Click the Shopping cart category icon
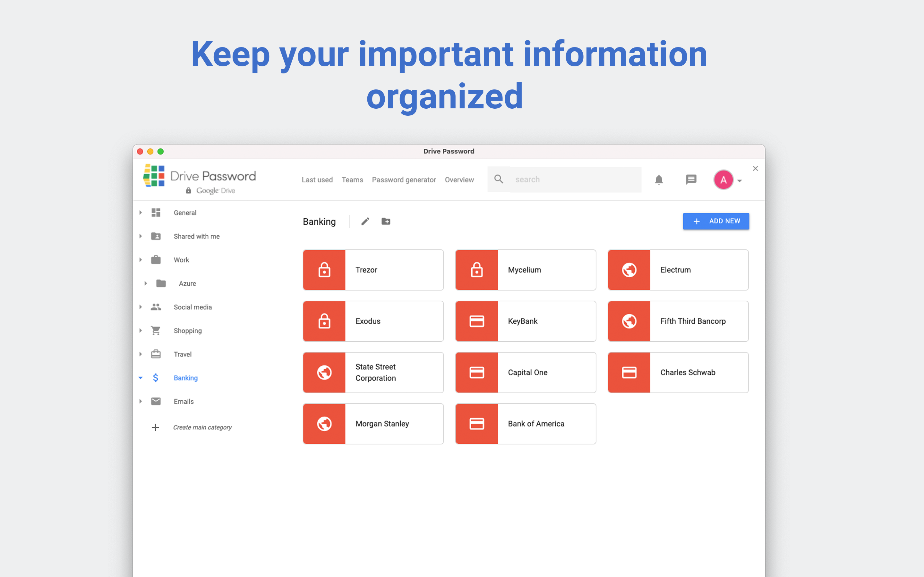924x577 pixels. click(156, 330)
